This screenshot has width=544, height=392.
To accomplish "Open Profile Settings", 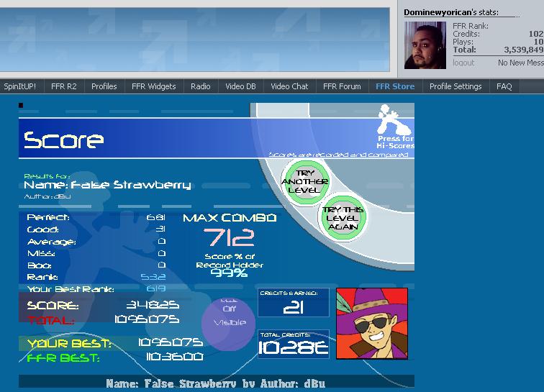I will (x=455, y=86).
